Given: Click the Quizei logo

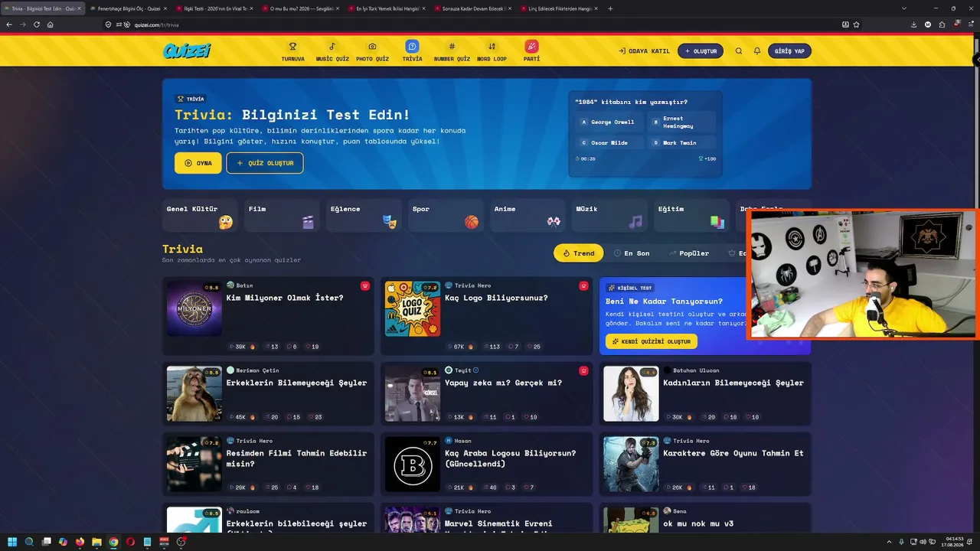Looking at the screenshot, I should click(x=187, y=51).
